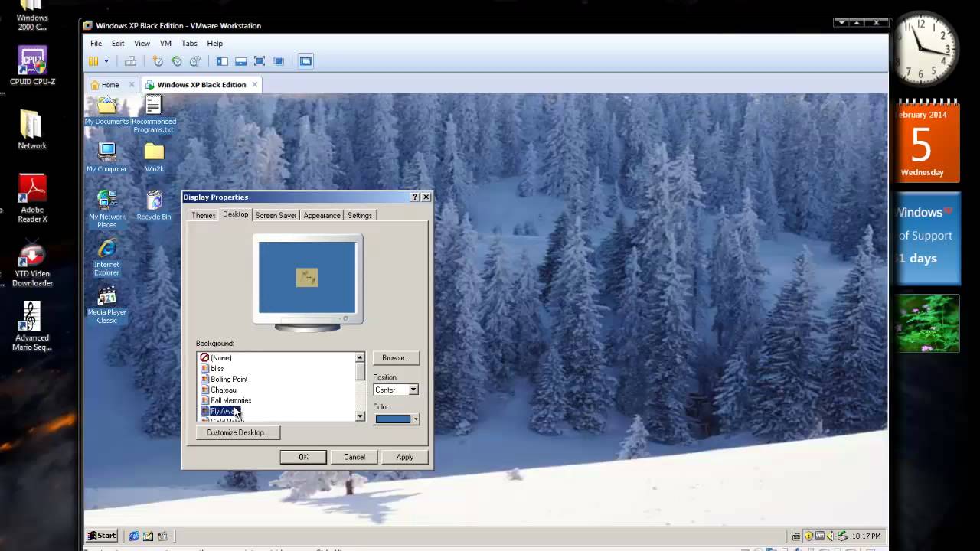Click the XP Start button
This screenshot has height=551, width=980.
pos(102,536)
